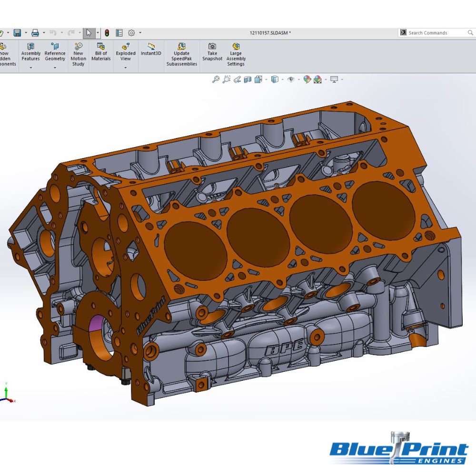
Task: Open File Properties list icon
Action: 119,33
